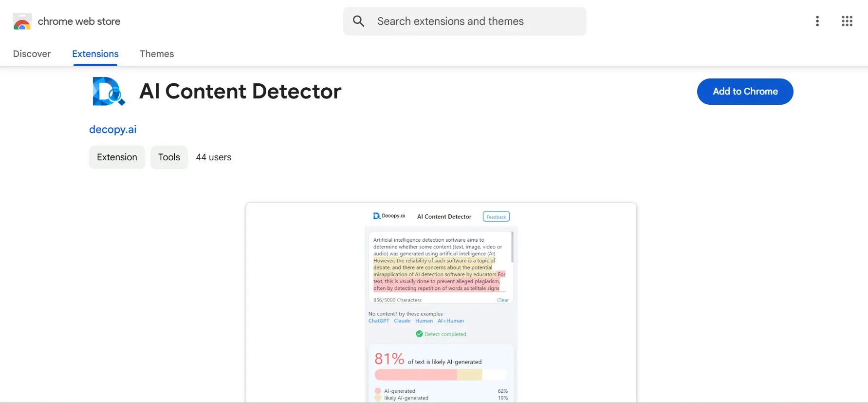
Task: Click the Extension category chip
Action: click(117, 157)
